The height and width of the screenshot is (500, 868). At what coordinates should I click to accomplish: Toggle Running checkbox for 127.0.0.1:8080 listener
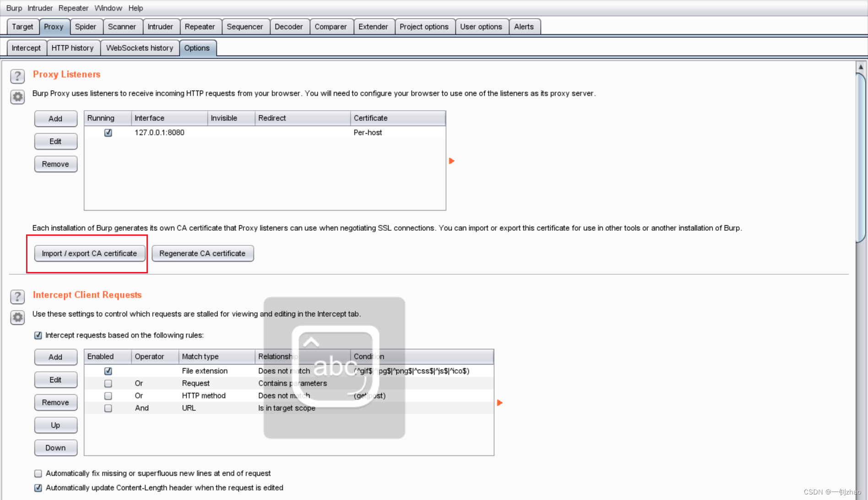click(x=108, y=133)
